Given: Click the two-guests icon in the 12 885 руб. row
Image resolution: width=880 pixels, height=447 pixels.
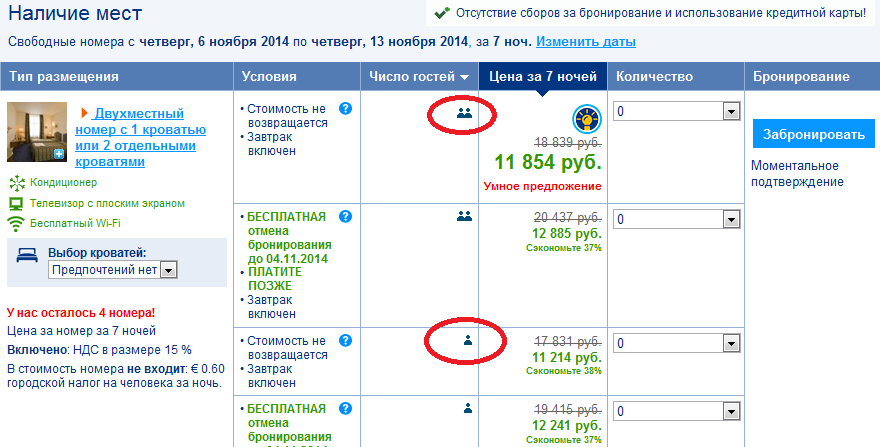Looking at the screenshot, I should [464, 216].
